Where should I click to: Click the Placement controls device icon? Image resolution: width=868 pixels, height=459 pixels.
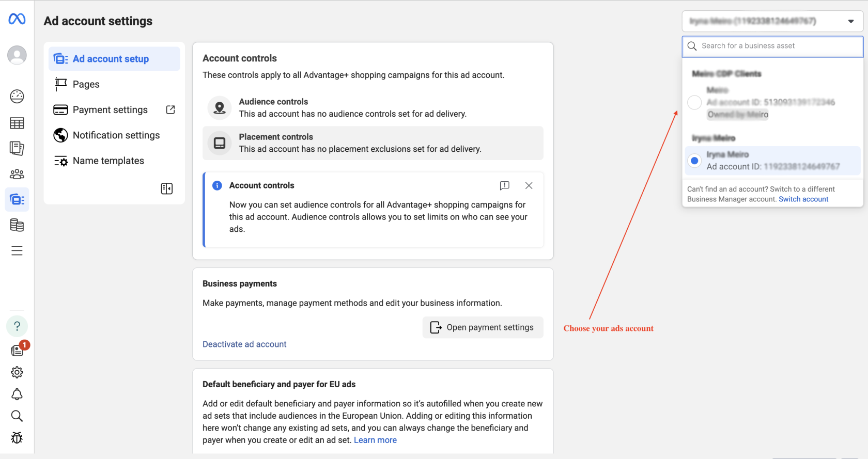220,143
